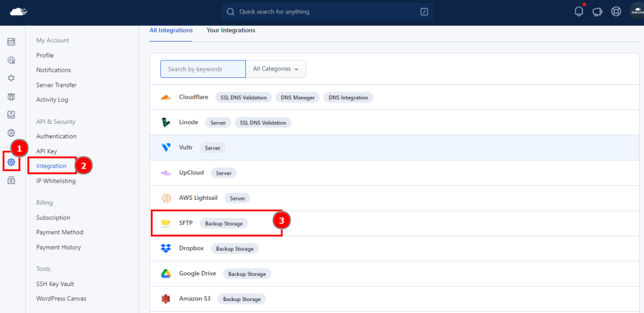Click the RunCloud logo
The image size is (644, 313).
point(19,11)
